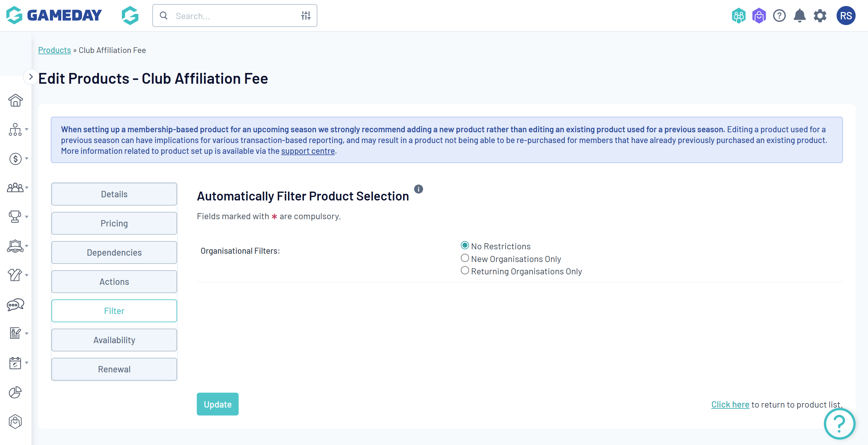The width and height of the screenshot is (868, 445).
Task: Expand the sidebar with the chevron arrow
Action: click(x=31, y=77)
